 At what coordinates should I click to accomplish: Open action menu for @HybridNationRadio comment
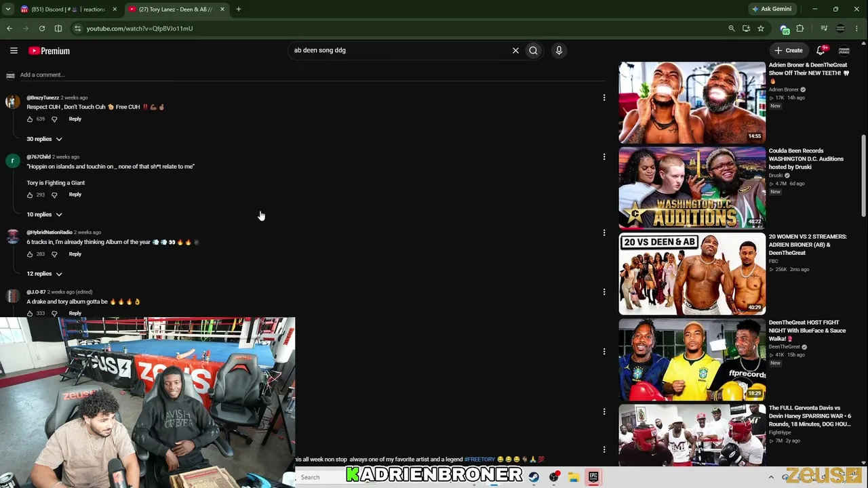pos(604,232)
